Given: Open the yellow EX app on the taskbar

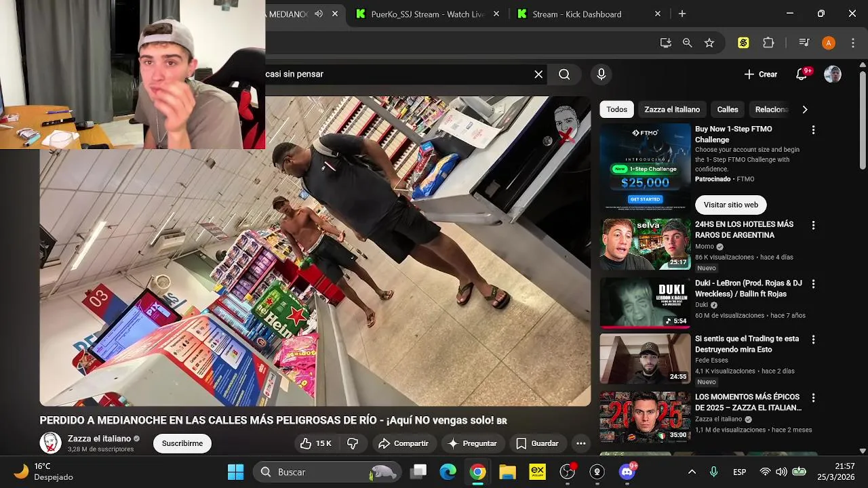Looking at the screenshot, I should [x=538, y=472].
